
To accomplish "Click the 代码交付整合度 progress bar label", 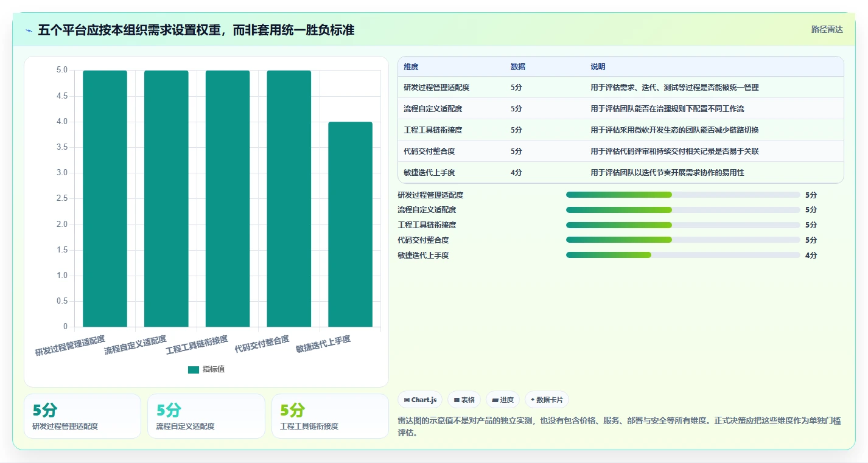I will click(423, 240).
